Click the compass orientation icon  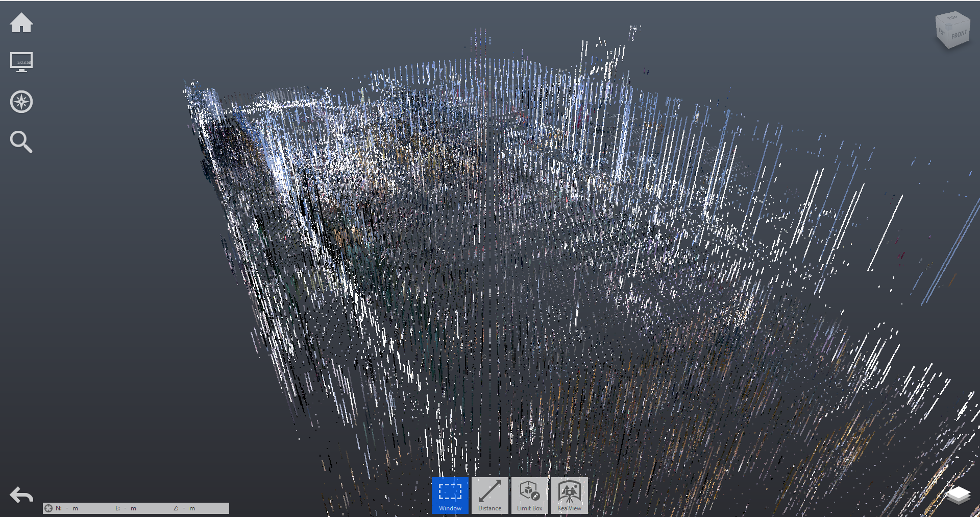22,102
